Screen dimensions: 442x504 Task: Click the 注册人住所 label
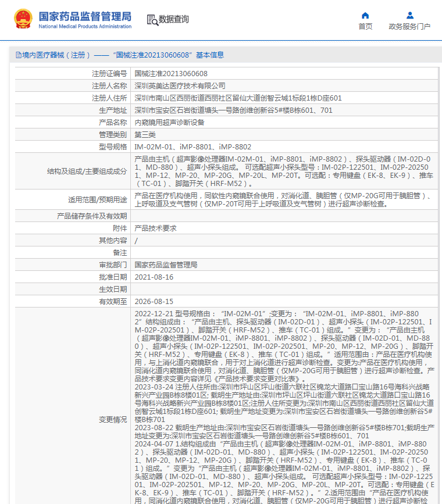pyautogui.click(x=109, y=98)
